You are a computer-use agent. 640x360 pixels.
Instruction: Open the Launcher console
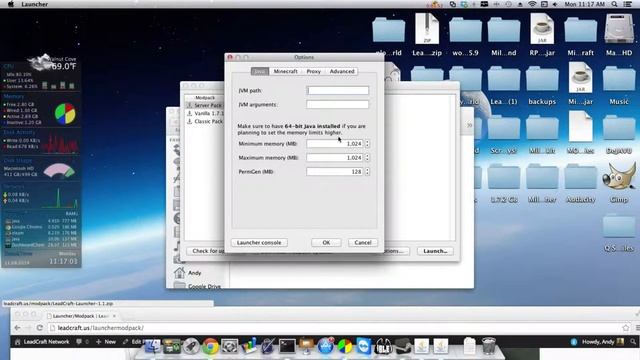(x=259, y=242)
